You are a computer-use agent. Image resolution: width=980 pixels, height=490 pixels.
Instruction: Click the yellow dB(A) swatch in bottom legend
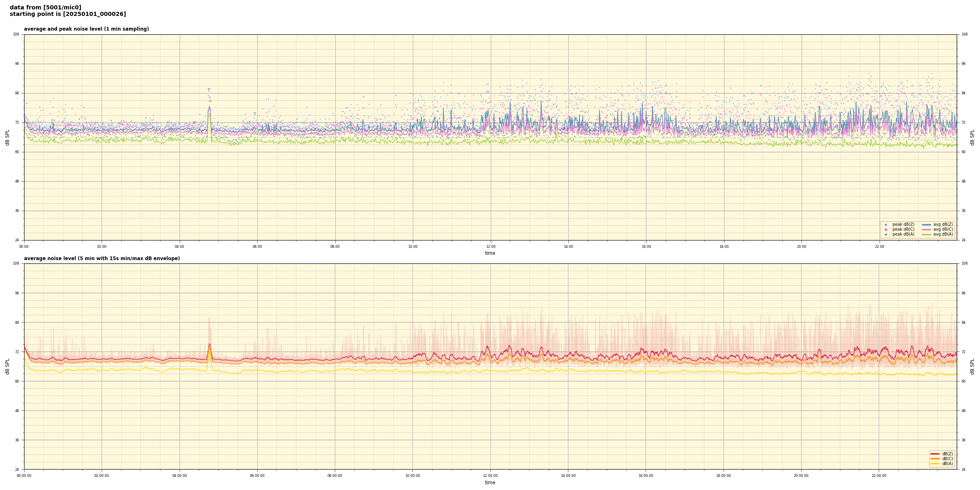935,463
